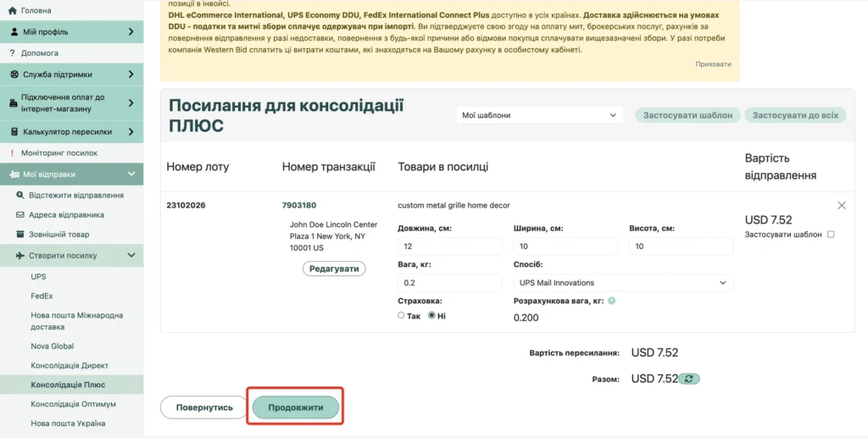Viewport: 868px width, 438px height.
Task: Click the home icon beside Головна
Action: 12,10
